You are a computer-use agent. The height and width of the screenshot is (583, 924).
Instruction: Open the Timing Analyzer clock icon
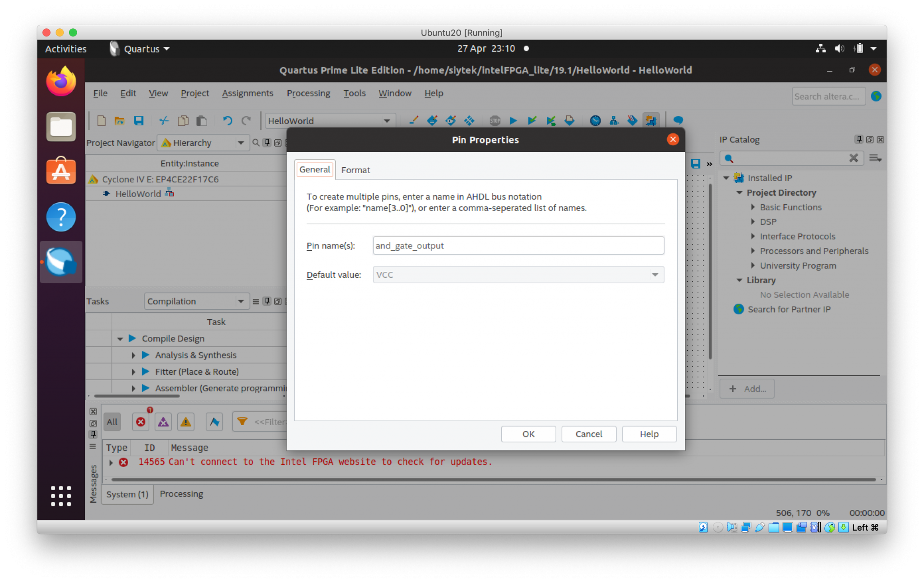[x=595, y=120]
